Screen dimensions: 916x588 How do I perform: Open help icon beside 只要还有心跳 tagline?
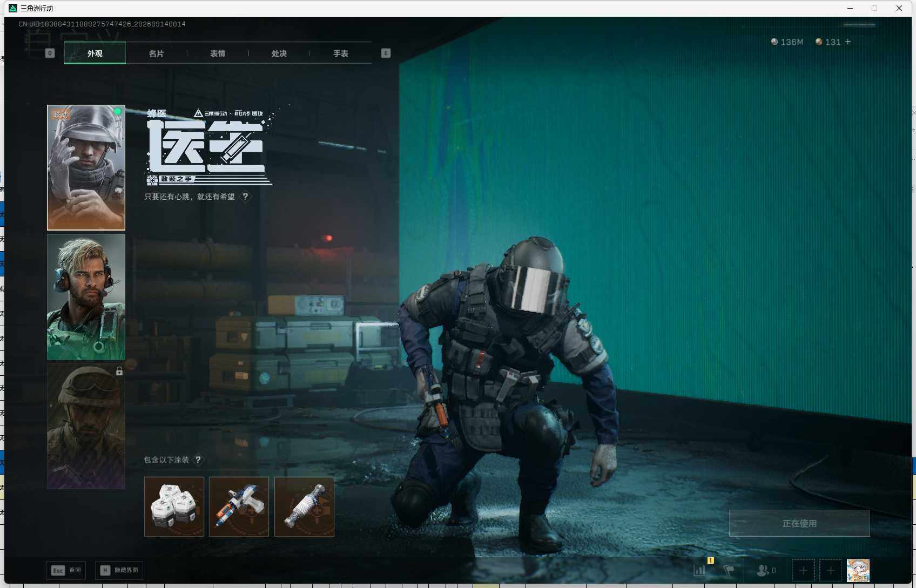(245, 197)
